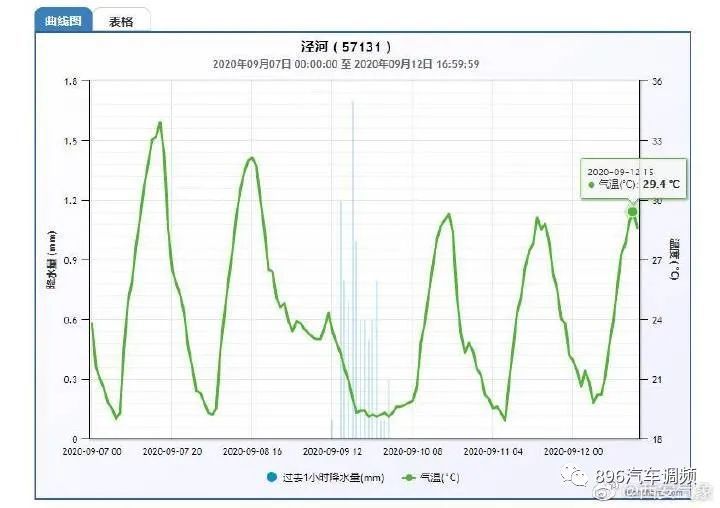Click the 降水量 (mm) axis title

click(51, 260)
